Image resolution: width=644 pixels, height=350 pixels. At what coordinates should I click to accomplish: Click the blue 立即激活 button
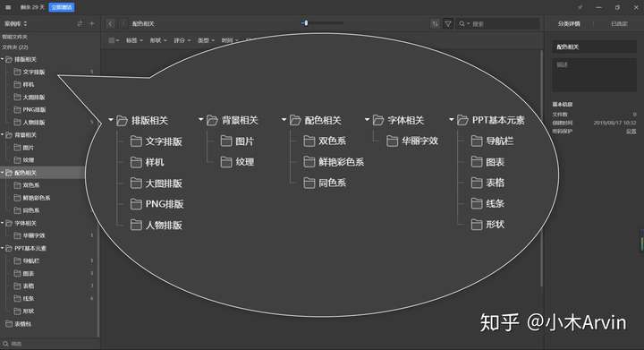[62, 7]
